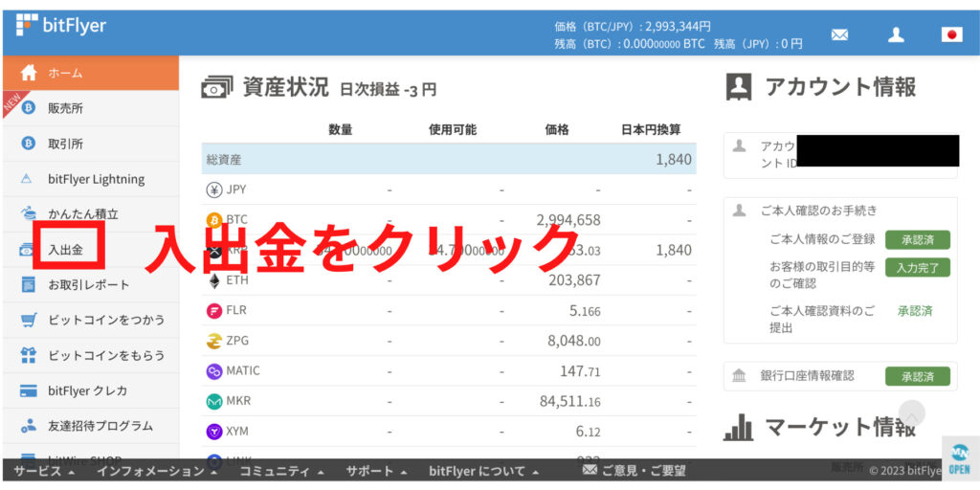Viewport: 980px width, 490px height.
Task: Click the ETH price 203,867
Action: coord(574,280)
